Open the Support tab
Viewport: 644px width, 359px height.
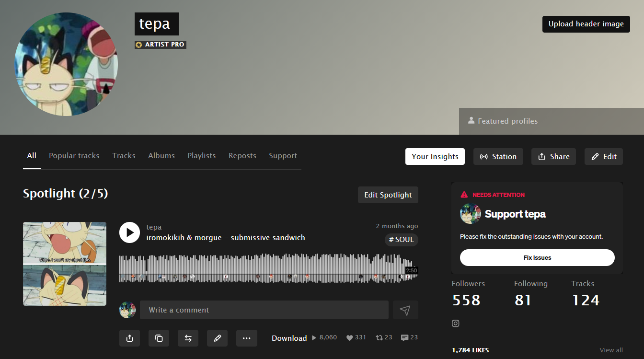(283, 156)
